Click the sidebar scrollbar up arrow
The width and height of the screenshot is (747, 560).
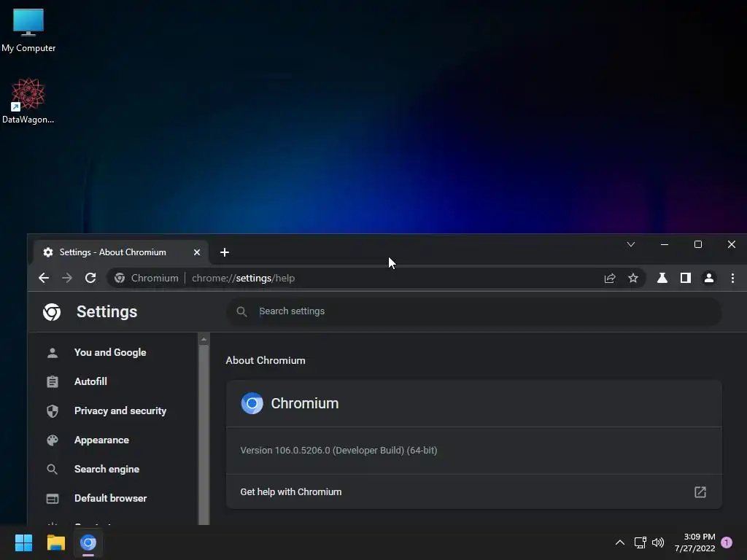(x=204, y=339)
